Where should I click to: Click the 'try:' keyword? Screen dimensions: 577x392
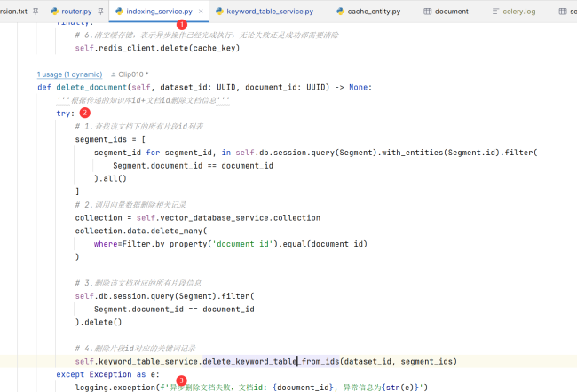point(65,114)
